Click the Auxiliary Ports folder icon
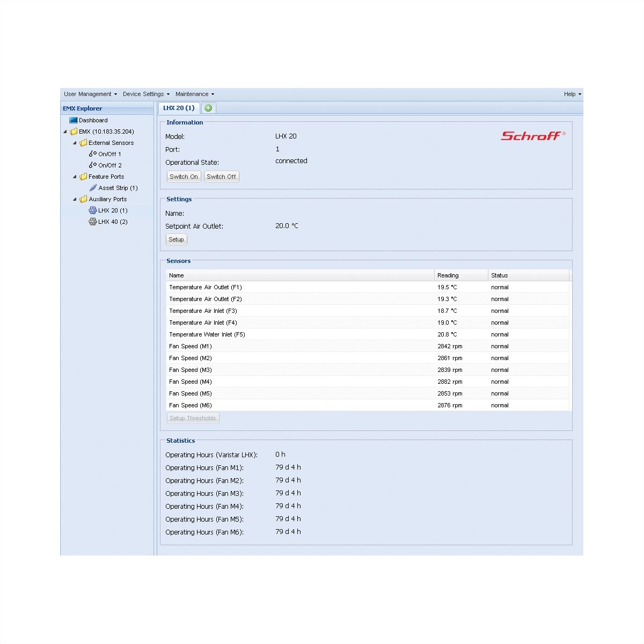The image size is (644, 644). point(83,199)
